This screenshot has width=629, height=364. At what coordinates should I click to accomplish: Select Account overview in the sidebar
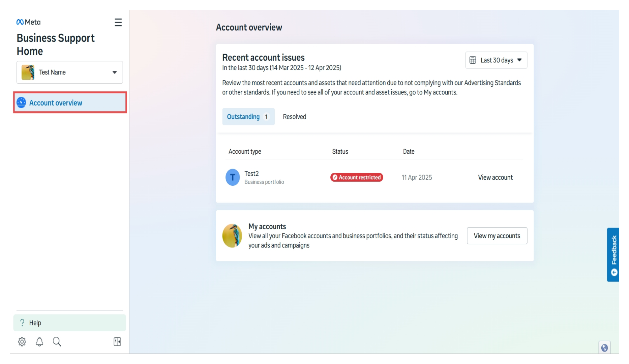tap(56, 103)
